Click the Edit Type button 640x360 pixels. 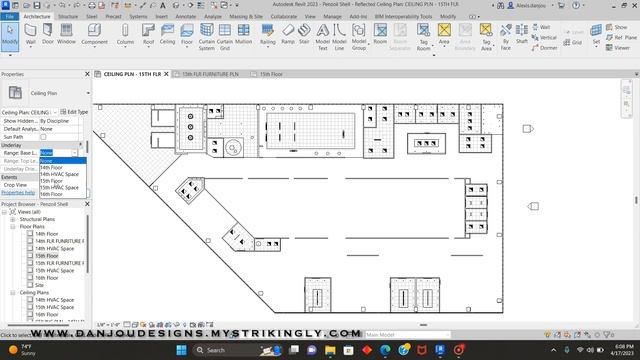coord(74,112)
